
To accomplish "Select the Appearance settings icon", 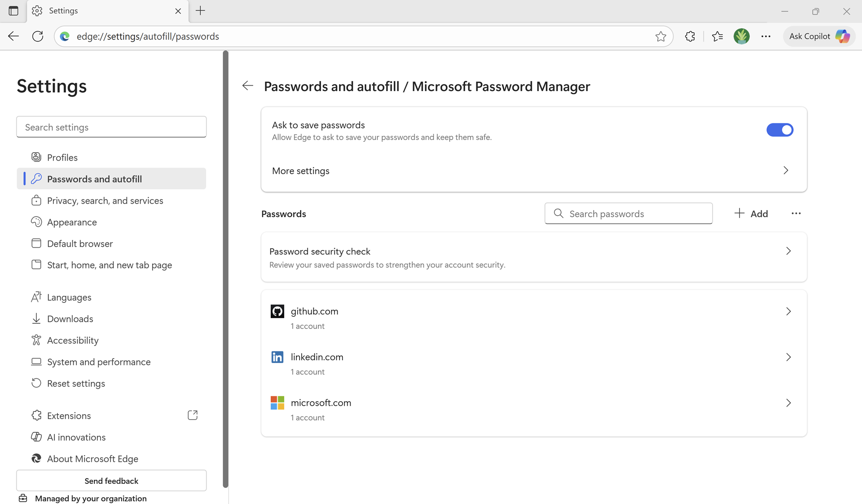I will pyautogui.click(x=36, y=222).
